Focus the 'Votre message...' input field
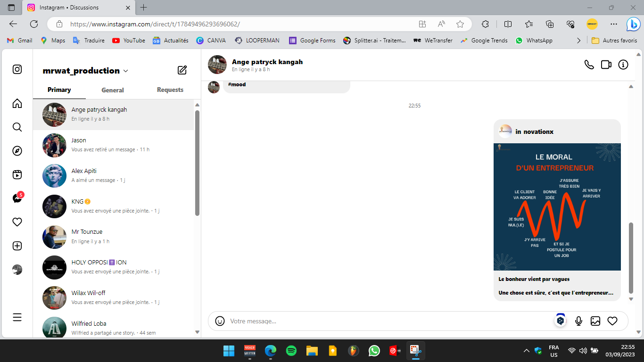Screen dimensions: 644x362 387,321
